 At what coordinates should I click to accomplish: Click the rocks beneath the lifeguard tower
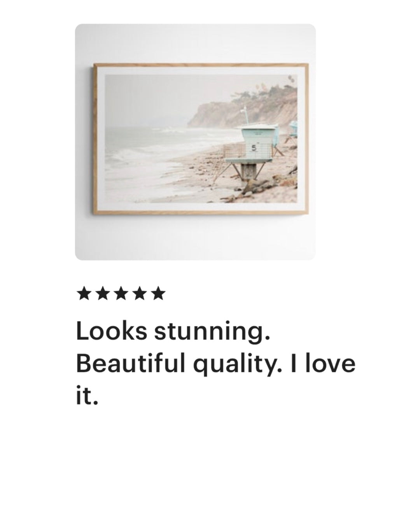point(253,187)
